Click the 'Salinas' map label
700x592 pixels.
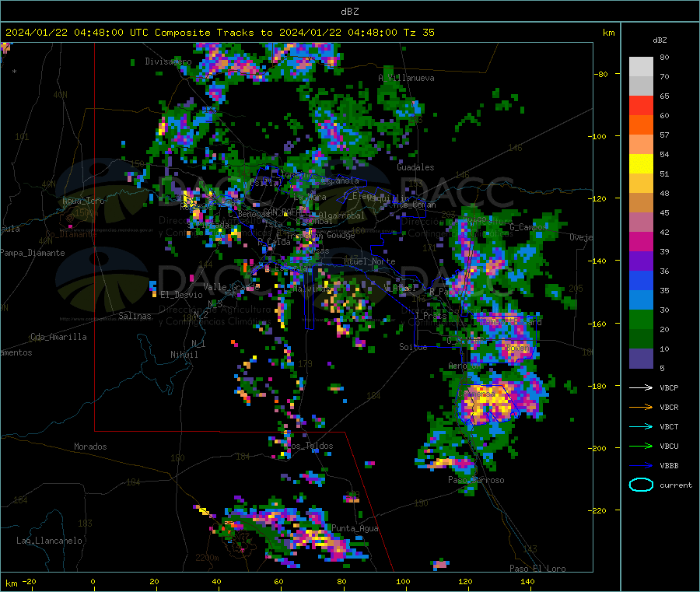(x=135, y=316)
